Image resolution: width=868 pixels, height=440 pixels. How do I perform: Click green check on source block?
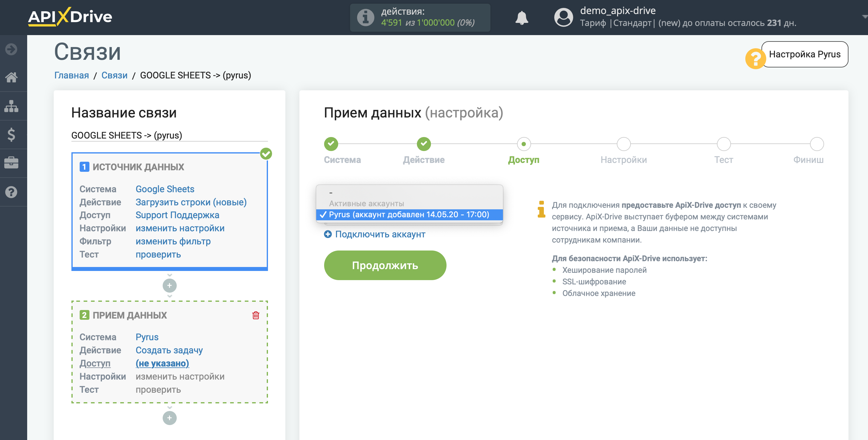pyautogui.click(x=266, y=154)
